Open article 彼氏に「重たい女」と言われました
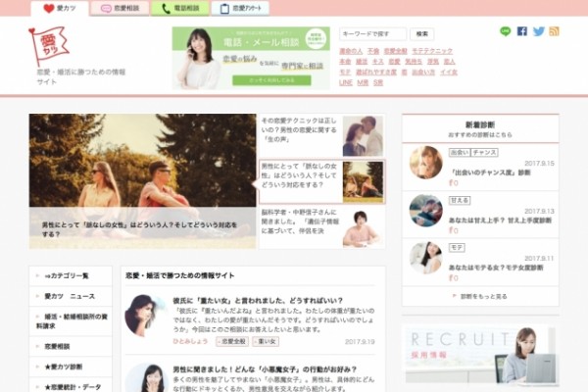This screenshot has height=392, width=588. point(258,301)
